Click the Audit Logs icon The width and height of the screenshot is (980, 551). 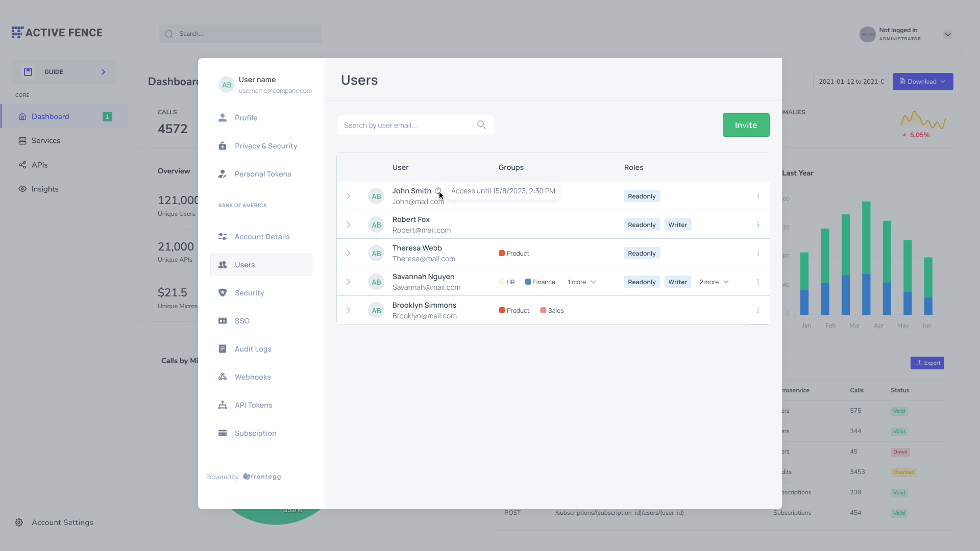coord(223,349)
